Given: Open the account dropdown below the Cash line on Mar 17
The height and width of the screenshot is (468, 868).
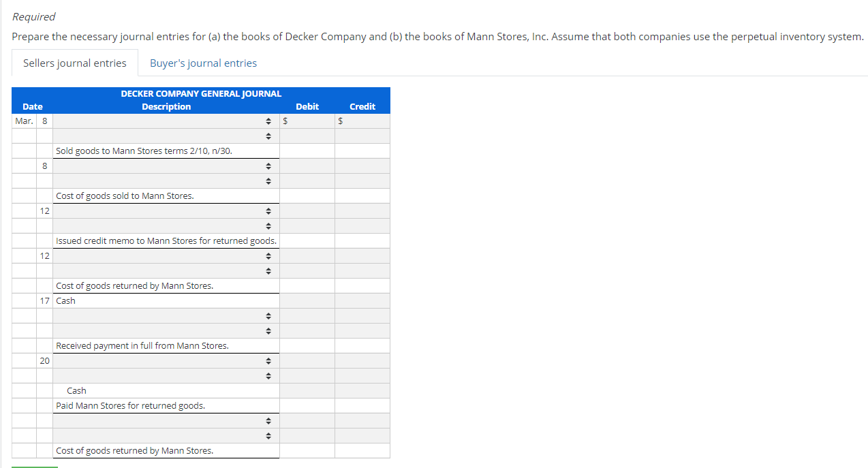Looking at the screenshot, I should coord(268,315).
